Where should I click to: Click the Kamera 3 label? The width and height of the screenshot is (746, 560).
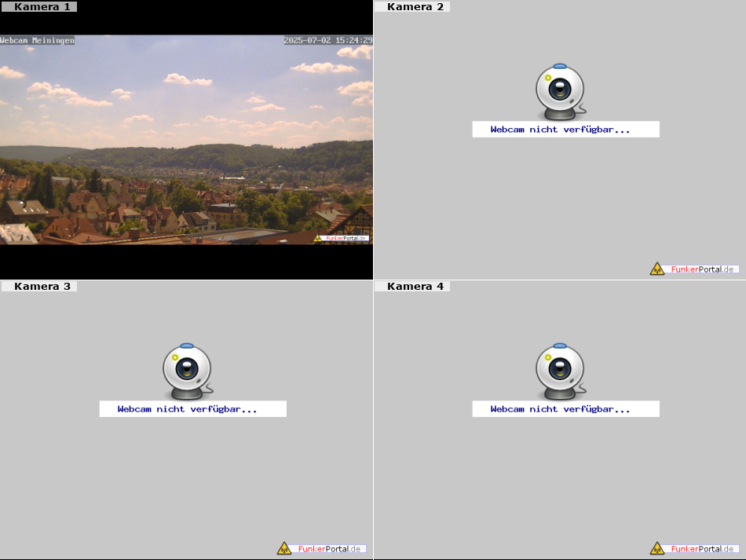(x=39, y=286)
